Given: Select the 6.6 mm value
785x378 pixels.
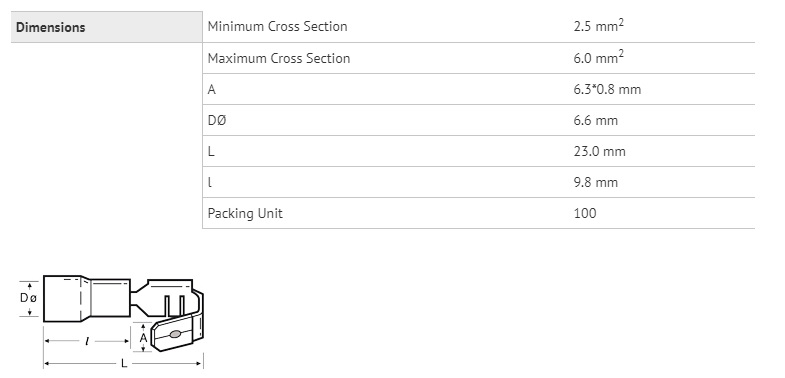Looking at the screenshot, I should [x=596, y=121].
